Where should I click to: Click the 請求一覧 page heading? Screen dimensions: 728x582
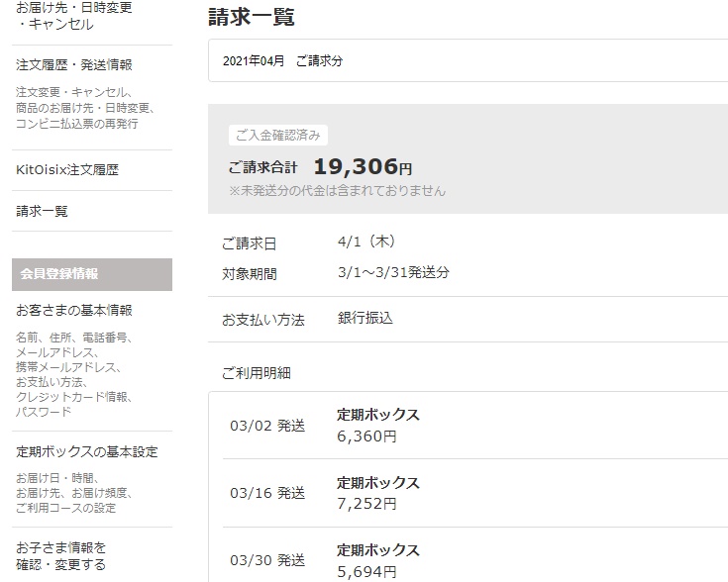coord(252,17)
